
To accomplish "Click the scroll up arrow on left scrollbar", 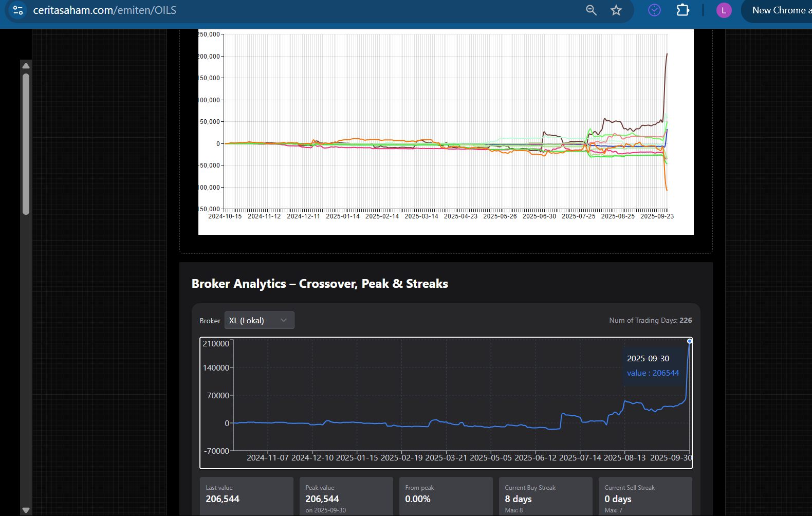I will point(26,66).
